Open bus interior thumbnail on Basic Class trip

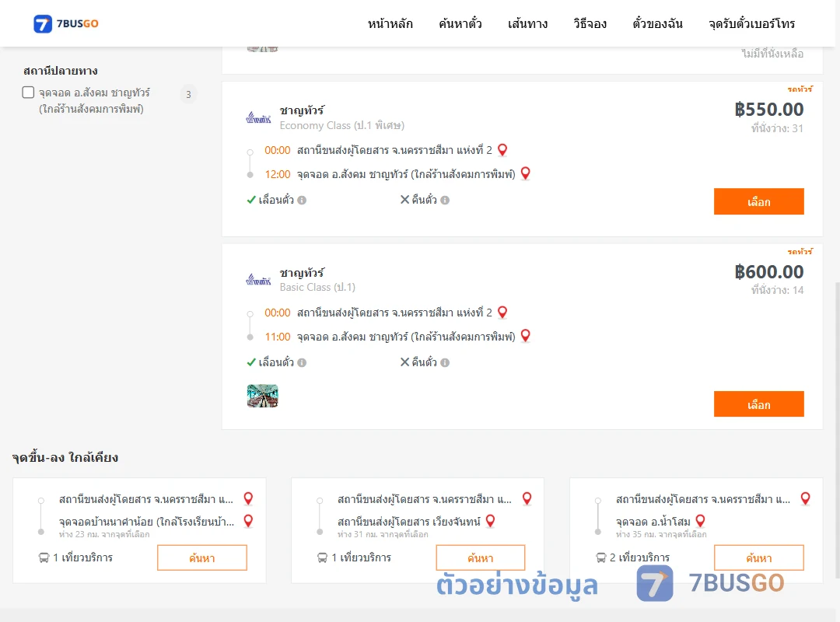tap(263, 396)
